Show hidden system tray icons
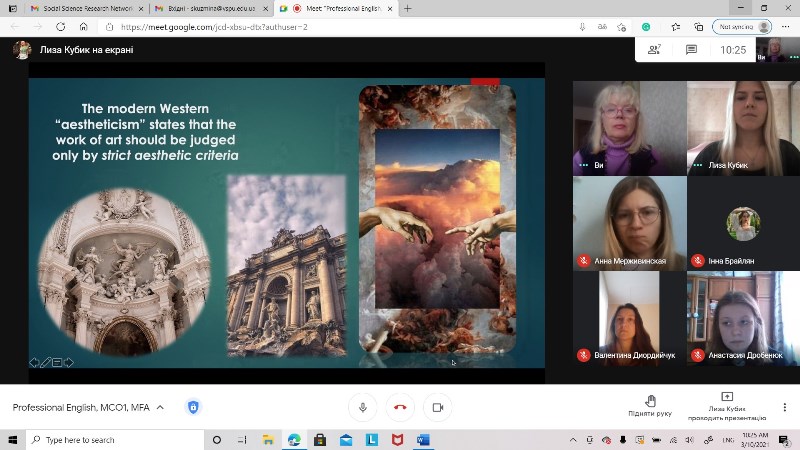Image resolution: width=800 pixels, height=450 pixels. point(573,440)
